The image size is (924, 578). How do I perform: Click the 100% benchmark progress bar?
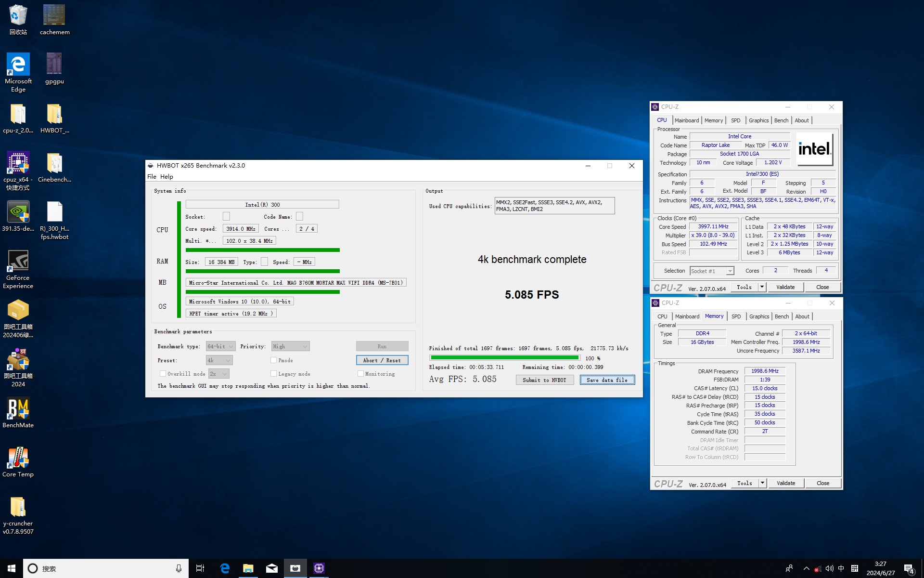505,358
